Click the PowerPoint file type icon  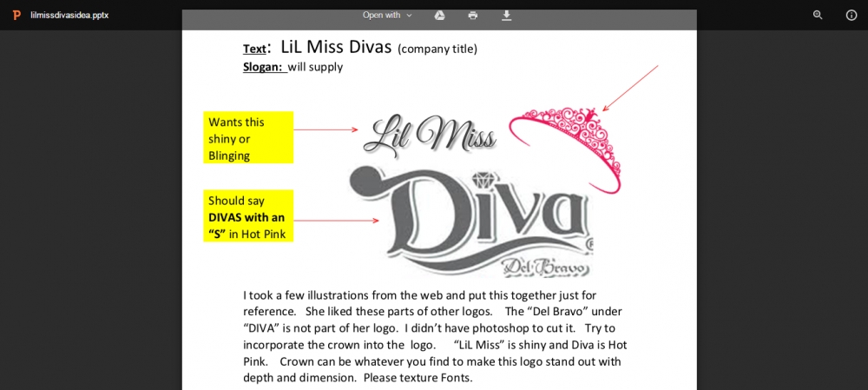[x=16, y=15]
